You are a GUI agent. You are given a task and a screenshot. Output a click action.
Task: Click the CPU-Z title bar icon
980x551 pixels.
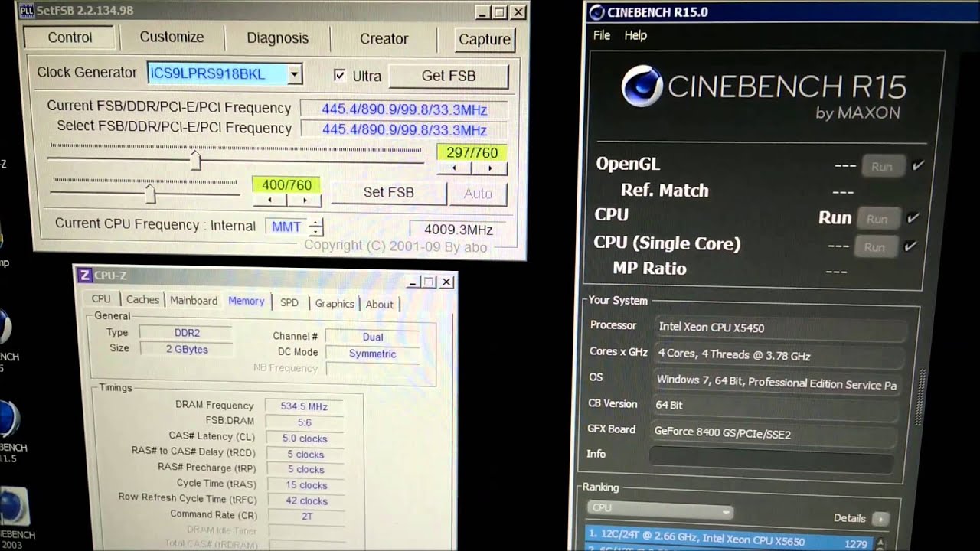point(84,275)
